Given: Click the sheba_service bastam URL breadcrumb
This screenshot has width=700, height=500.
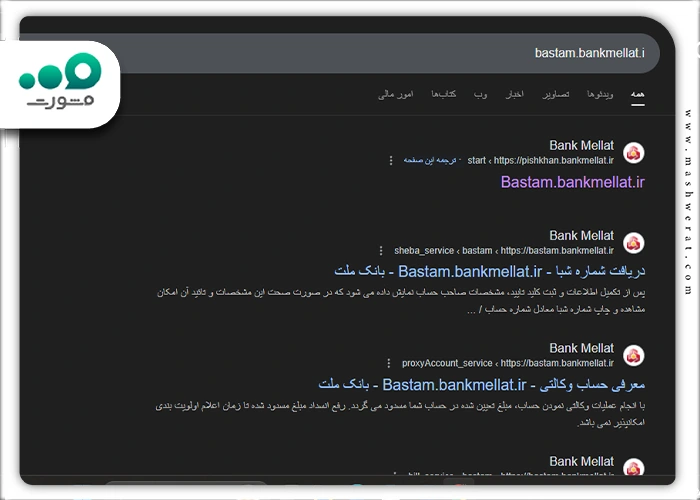Looking at the screenshot, I should (504, 250).
